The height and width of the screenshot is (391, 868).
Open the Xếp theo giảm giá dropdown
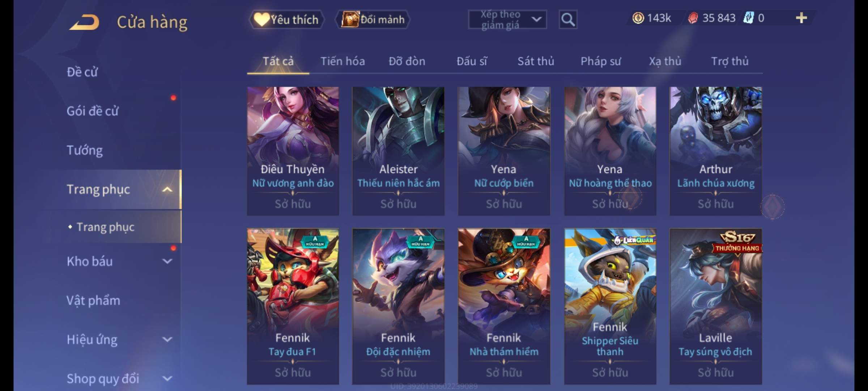(507, 20)
